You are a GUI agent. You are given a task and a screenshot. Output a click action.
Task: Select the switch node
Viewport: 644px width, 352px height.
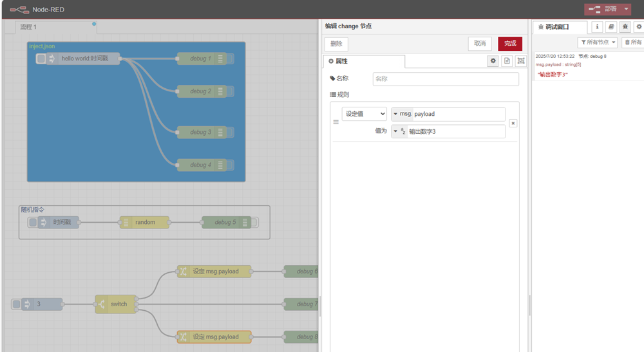pyautogui.click(x=115, y=304)
